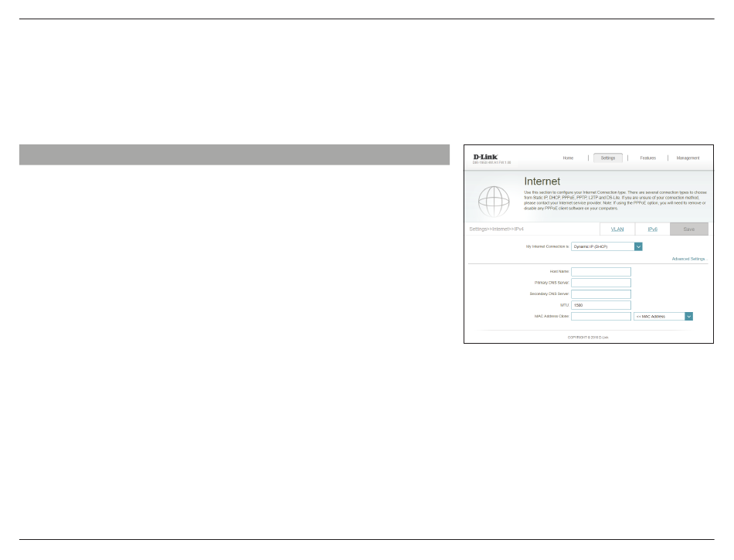Click the D-Link copyright footer text
The image size is (734, 560).
coord(588,337)
